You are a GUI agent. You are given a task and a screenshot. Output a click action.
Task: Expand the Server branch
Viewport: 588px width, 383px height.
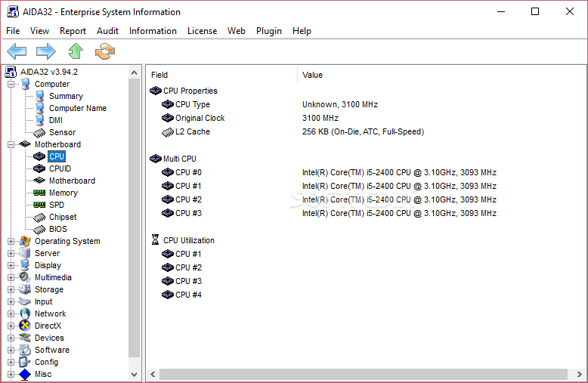[x=11, y=253]
